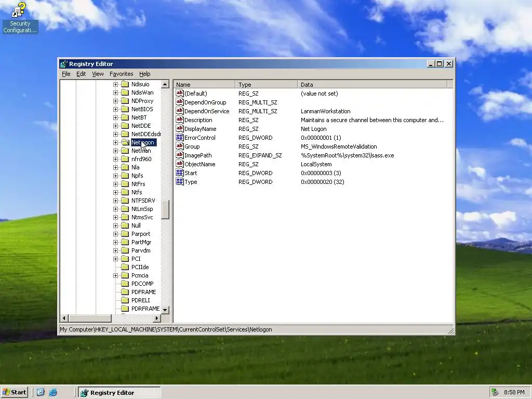Click the tree vertical scrollbar thumb
Screen dimensions: 532x399
165,210
